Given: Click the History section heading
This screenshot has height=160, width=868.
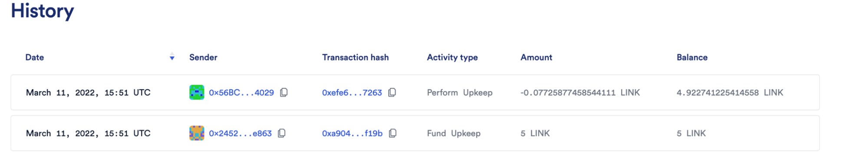Looking at the screenshot, I should click(x=43, y=11).
